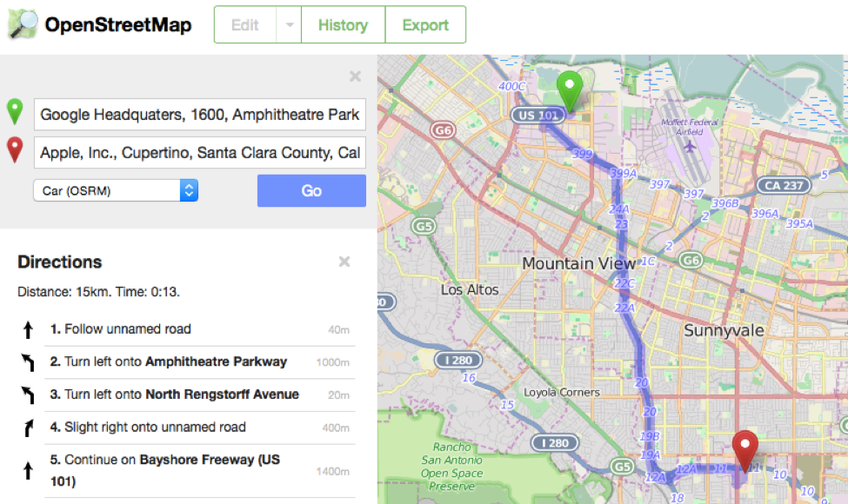Click the Moffett Federal Airfield airplane icon
This screenshot has width=848, height=504.
tap(690, 146)
